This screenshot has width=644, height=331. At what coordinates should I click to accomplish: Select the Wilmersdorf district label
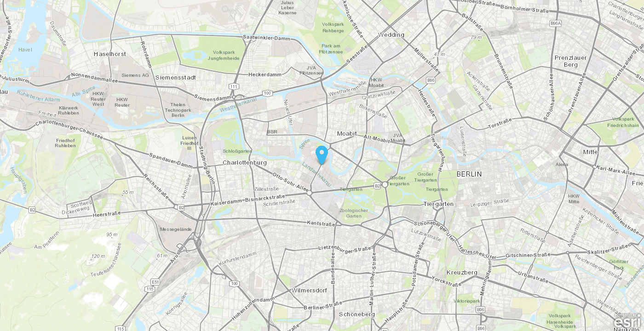click(x=309, y=291)
